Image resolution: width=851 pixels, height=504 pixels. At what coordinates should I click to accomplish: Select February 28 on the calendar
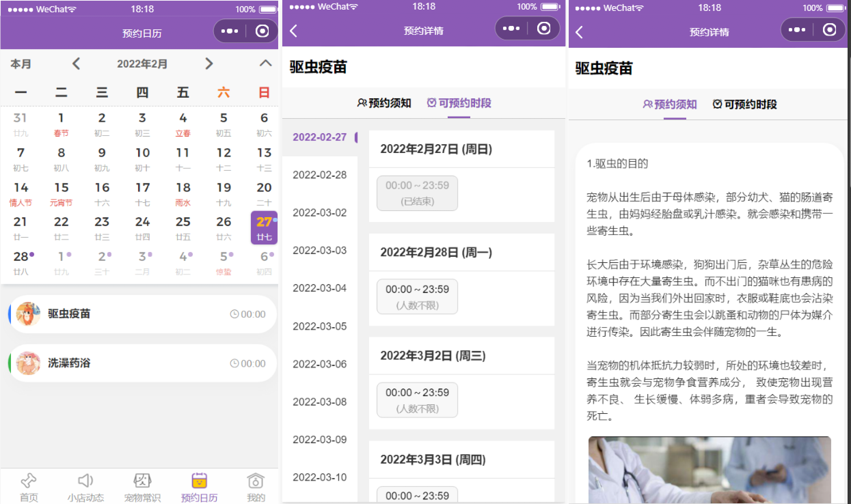pos(21,263)
